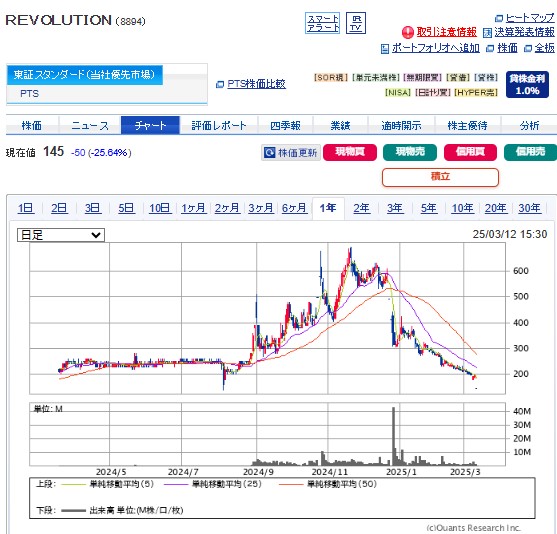Open the Smart Alert icon
The width and height of the screenshot is (557, 534).
(322, 23)
